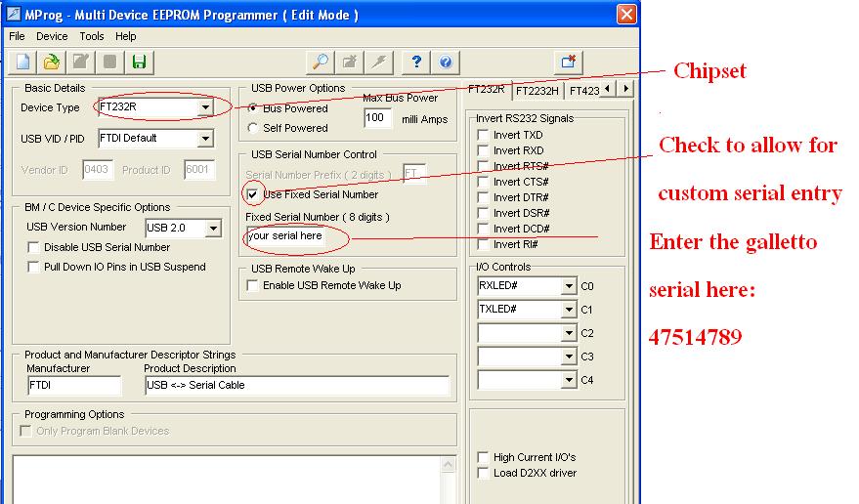Check Pull Down IO Pins in USB Suspend

[33, 268]
